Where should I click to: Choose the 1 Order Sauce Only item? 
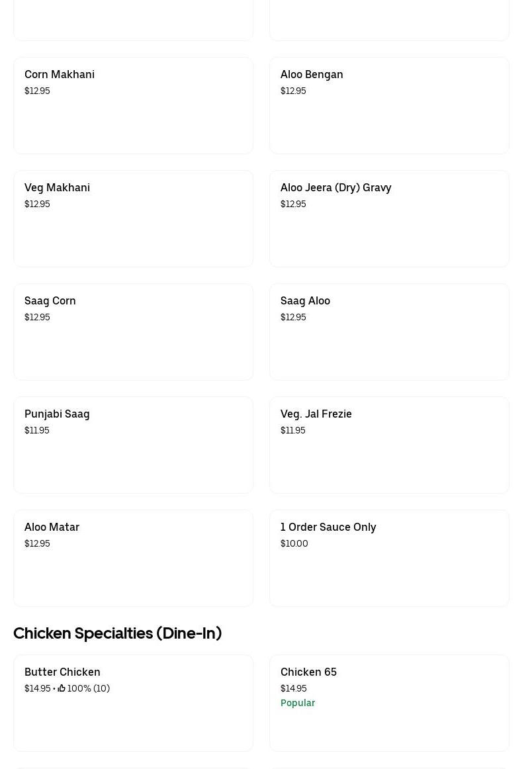pos(389,559)
